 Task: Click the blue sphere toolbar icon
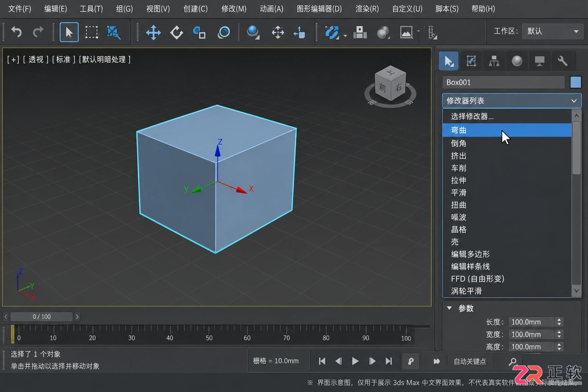(253, 32)
